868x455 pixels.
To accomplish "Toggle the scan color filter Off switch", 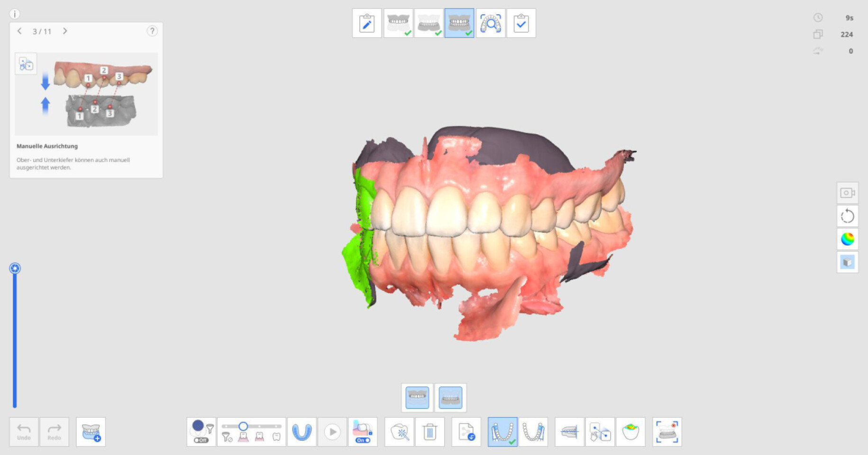I will [x=201, y=440].
